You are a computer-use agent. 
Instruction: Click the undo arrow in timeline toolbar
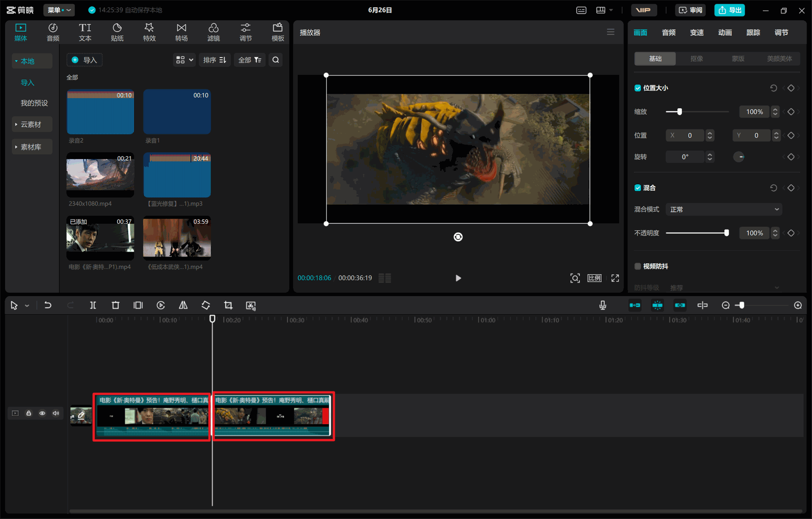pos(48,305)
